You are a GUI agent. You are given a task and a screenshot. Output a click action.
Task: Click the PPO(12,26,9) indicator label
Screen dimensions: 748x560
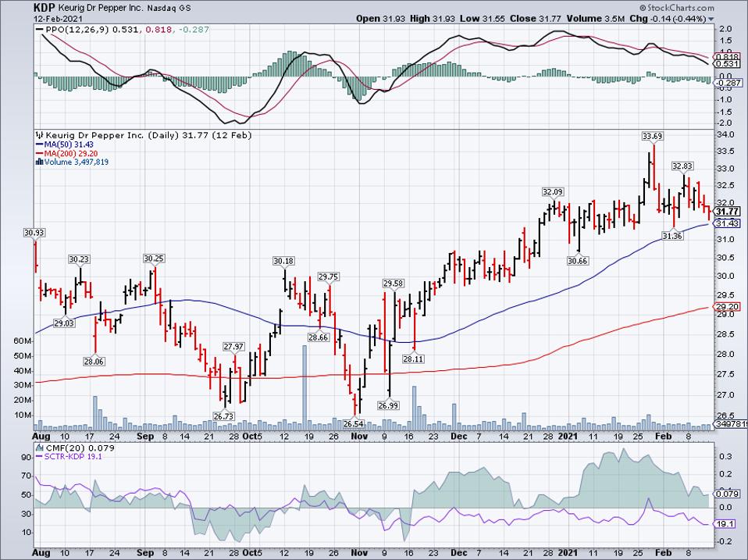(77, 30)
